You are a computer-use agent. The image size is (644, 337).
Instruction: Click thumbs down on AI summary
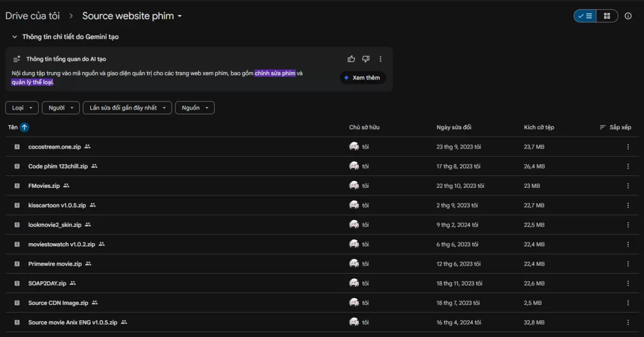tap(365, 59)
